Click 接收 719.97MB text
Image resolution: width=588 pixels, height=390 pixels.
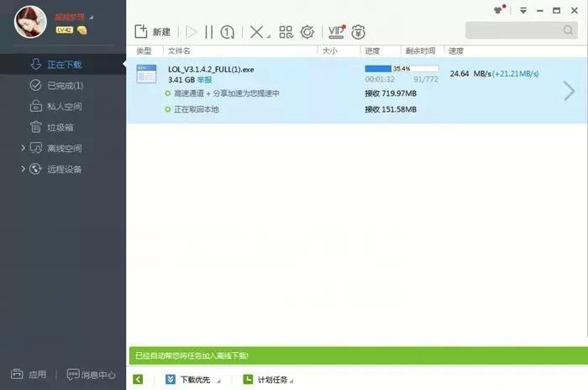pos(391,93)
